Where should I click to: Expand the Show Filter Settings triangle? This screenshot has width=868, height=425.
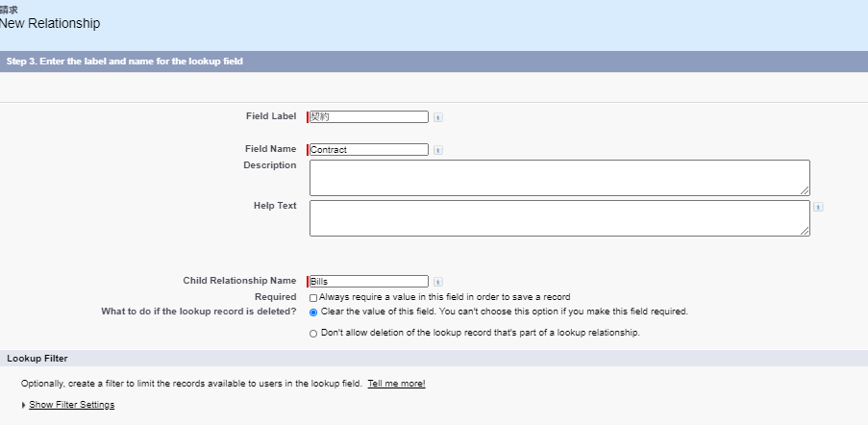(x=23, y=406)
